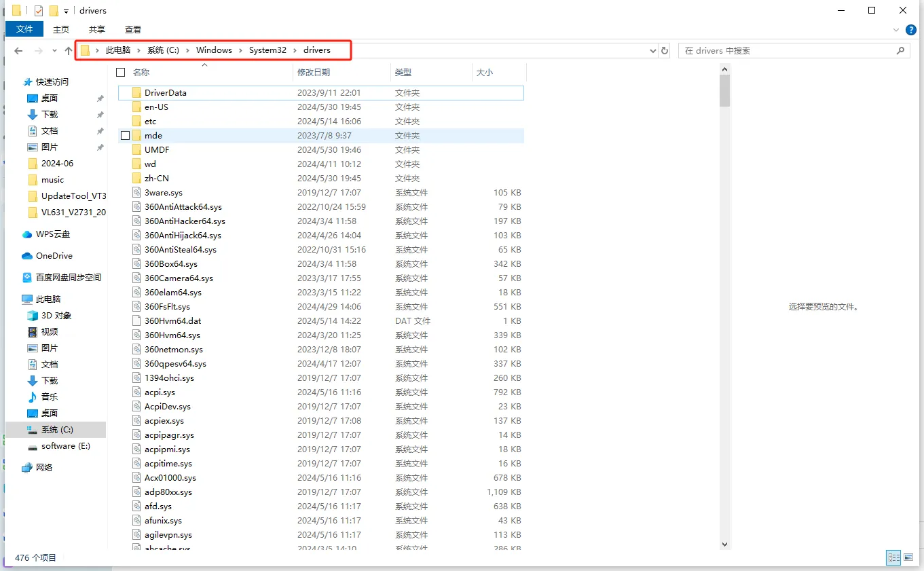Image resolution: width=924 pixels, height=571 pixels.
Task: Switch to details view layout icon
Action: coord(893,557)
